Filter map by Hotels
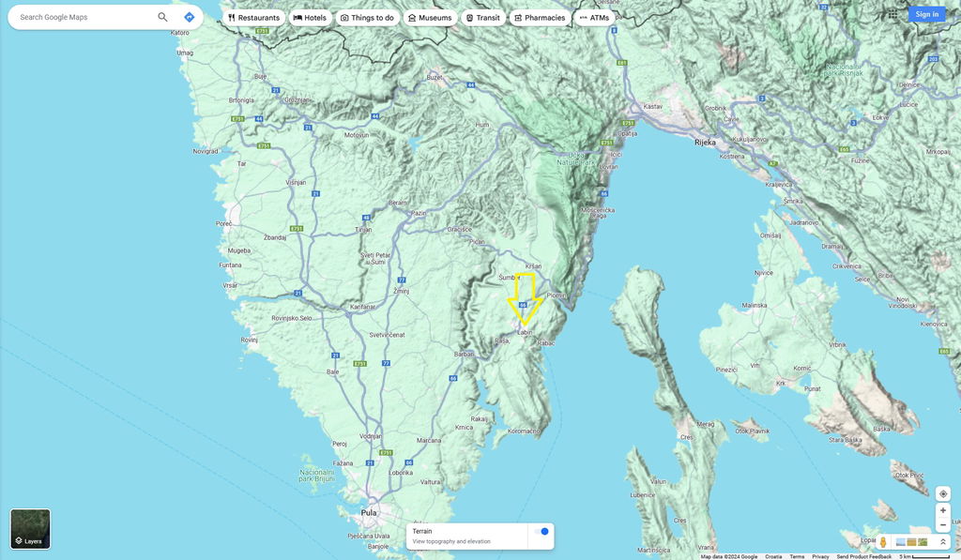The image size is (961, 560). point(310,18)
